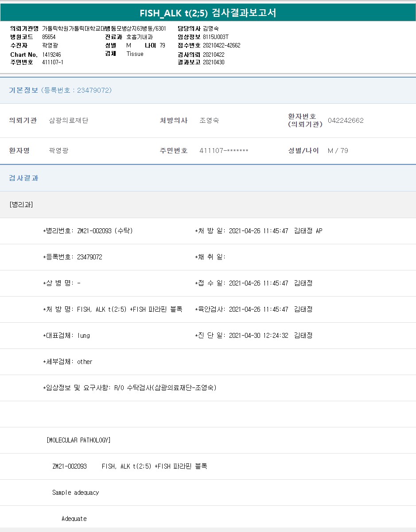Click the [MOLECULAR PATHOLOGY] heading
This screenshot has width=416, height=532.
coord(78,440)
